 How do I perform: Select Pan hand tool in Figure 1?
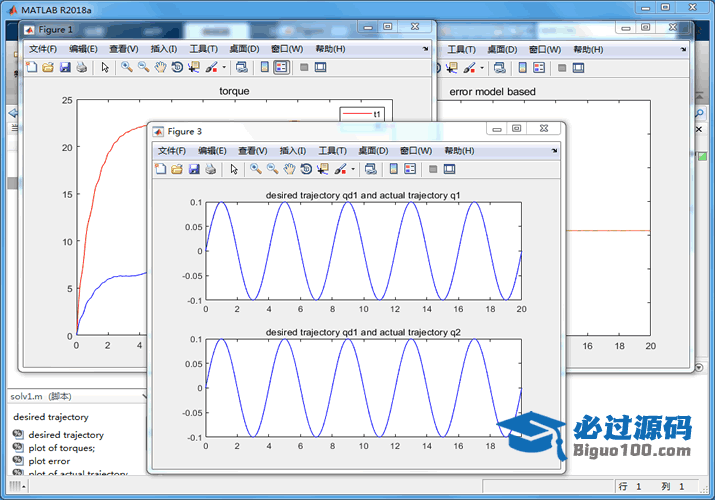[160, 67]
